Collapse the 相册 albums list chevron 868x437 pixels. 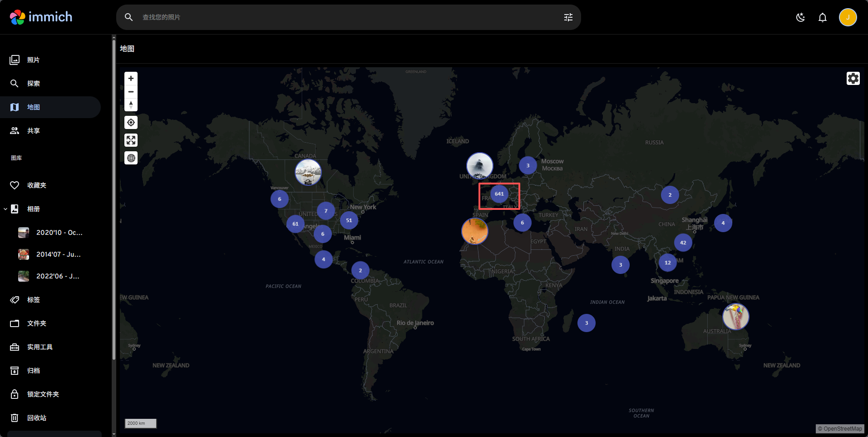[5, 209]
